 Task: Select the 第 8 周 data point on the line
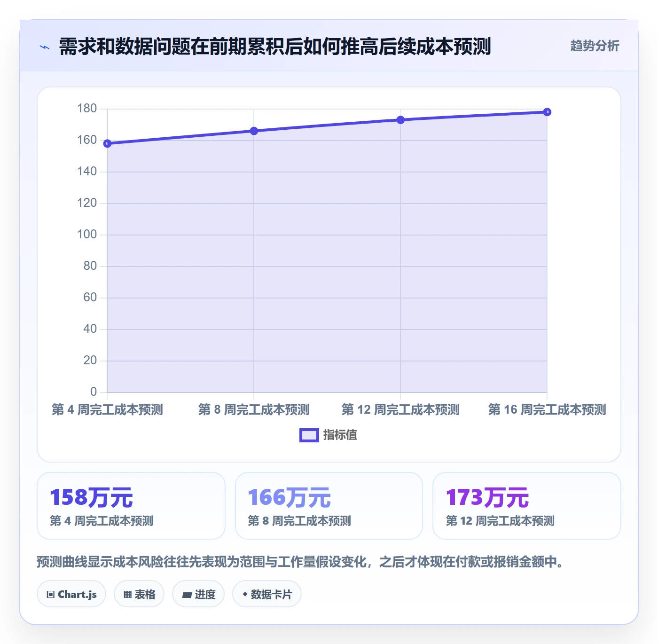(254, 131)
